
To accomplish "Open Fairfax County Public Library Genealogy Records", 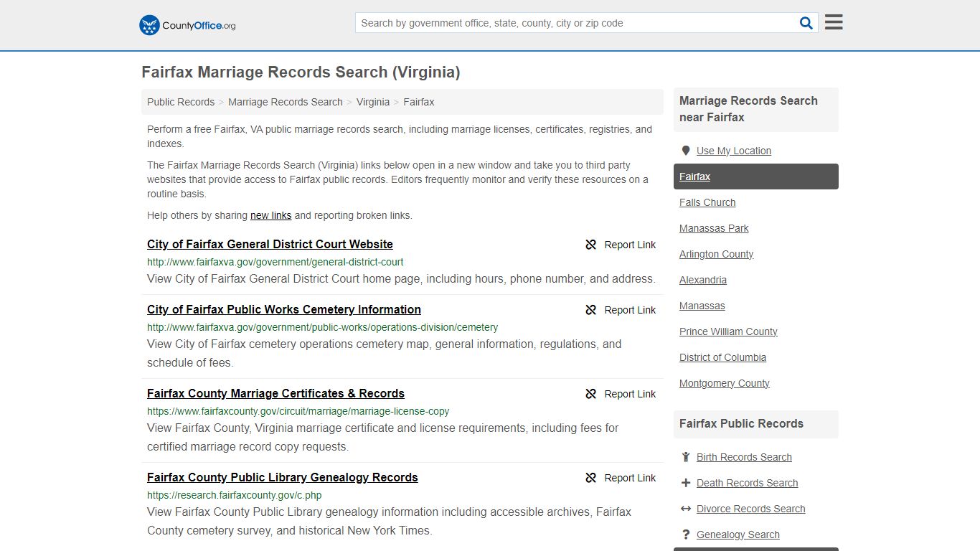I will pos(283,477).
